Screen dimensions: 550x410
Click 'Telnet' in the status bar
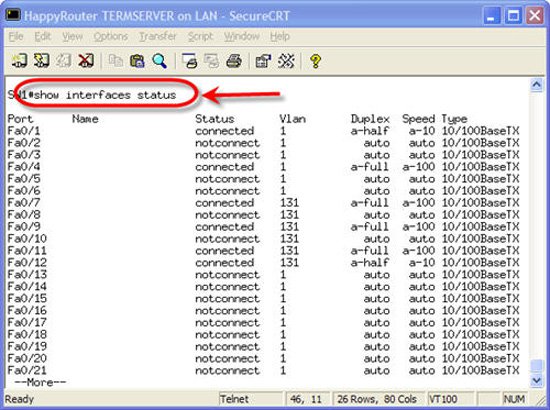(234, 399)
